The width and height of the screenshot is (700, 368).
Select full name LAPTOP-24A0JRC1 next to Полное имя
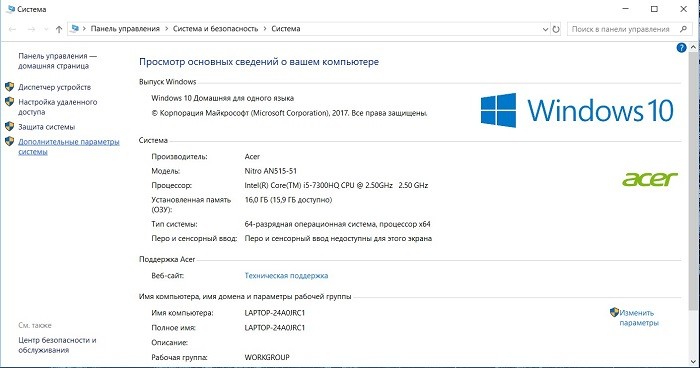tap(275, 328)
